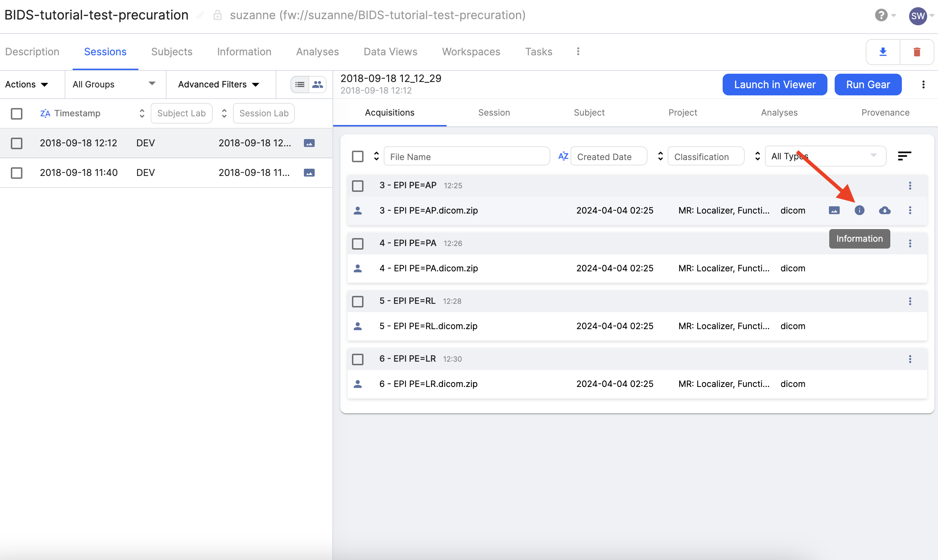This screenshot has width=938, height=560.
Task: Check acquisition 3 - EPI PE=AP
Action: (x=357, y=186)
